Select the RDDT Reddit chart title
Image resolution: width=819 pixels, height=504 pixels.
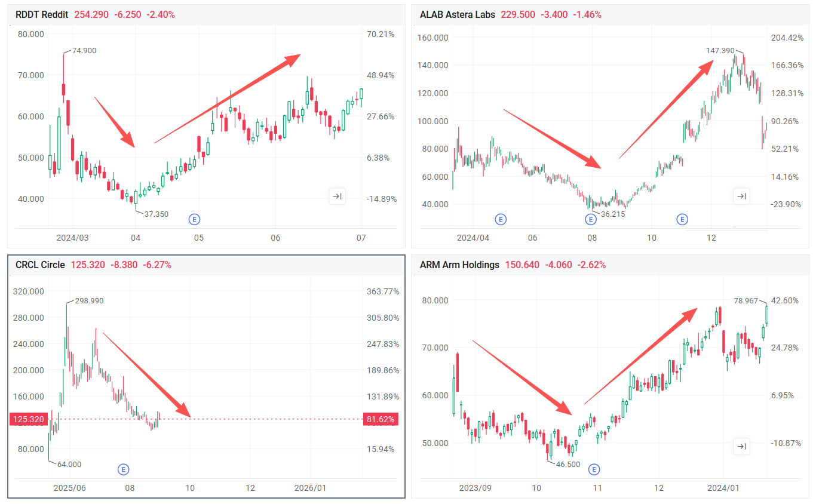(42, 14)
